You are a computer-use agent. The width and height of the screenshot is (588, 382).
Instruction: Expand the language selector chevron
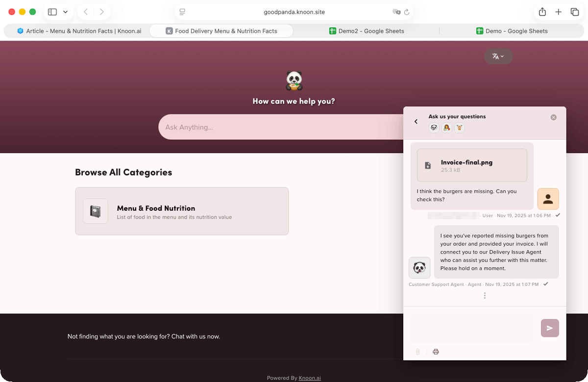point(503,56)
